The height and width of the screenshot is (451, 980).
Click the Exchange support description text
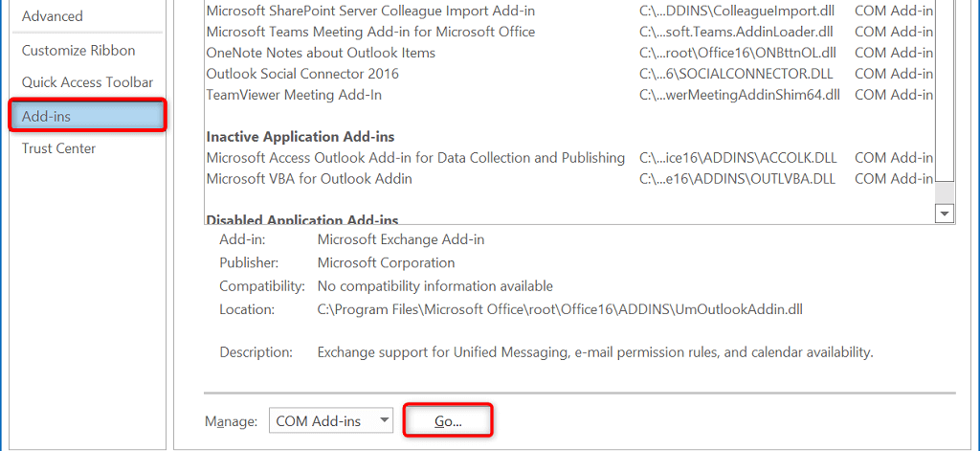click(x=594, y=352)
